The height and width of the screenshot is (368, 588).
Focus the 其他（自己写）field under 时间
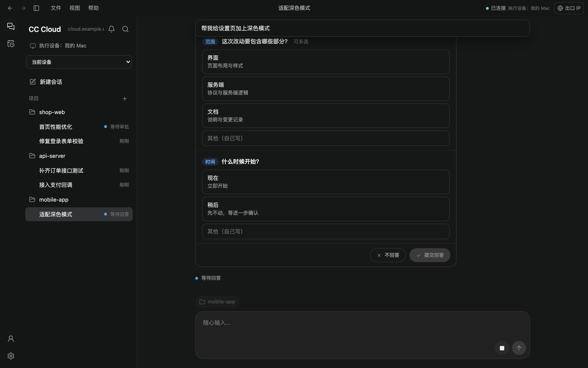[326, 231]
